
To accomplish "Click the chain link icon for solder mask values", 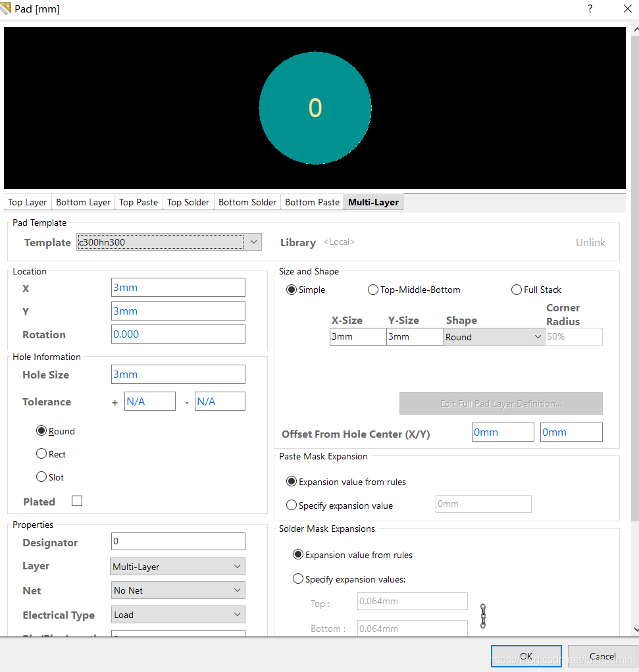I will coord(483,616).
